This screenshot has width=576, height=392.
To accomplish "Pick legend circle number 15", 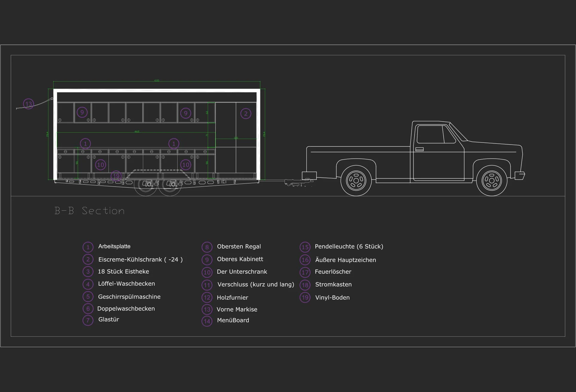I will pos(305,247).
